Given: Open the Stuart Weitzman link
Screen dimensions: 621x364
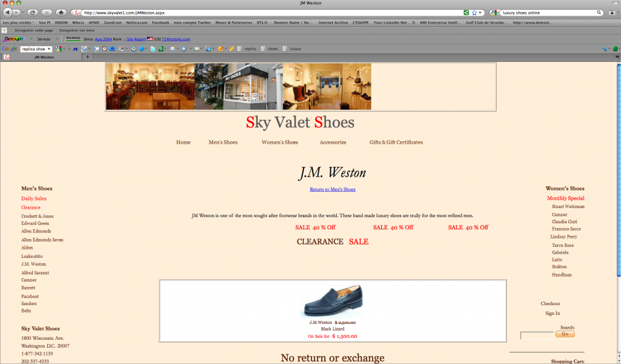Looking at the screenshot, I should (568, 206).
